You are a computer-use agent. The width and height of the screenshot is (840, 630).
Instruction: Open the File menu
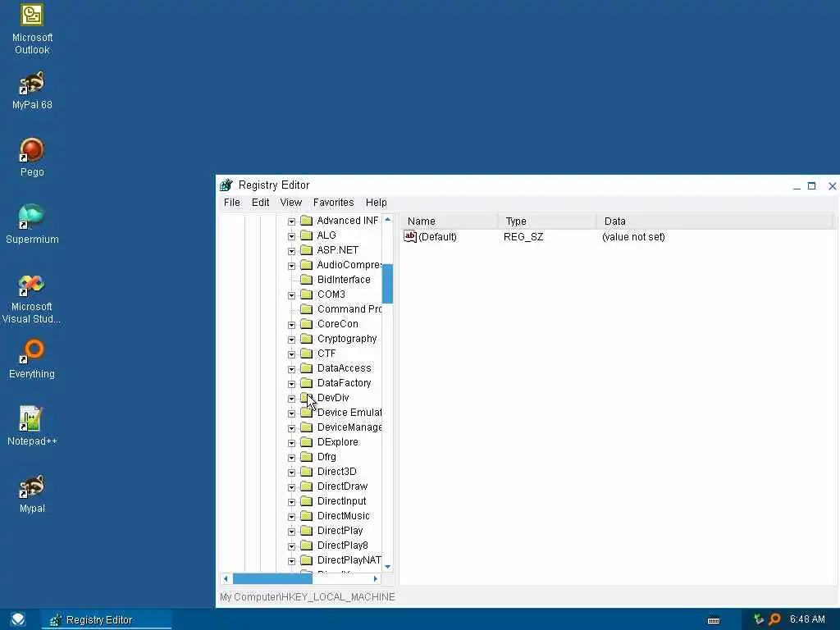pos(232,203)
